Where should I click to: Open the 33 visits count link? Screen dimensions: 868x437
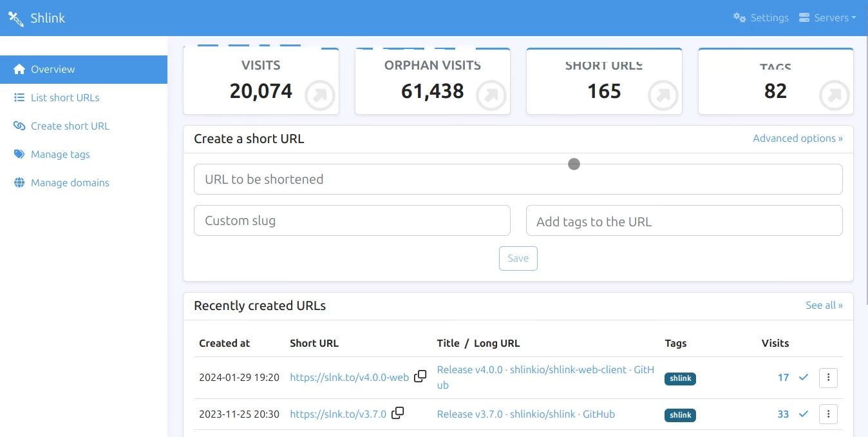[783, 414]
